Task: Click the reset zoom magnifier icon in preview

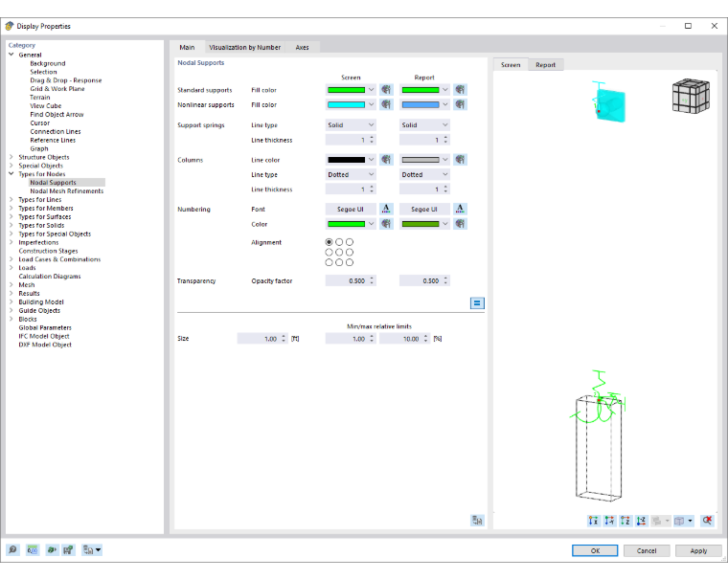Action: click(x=707, y=521)
